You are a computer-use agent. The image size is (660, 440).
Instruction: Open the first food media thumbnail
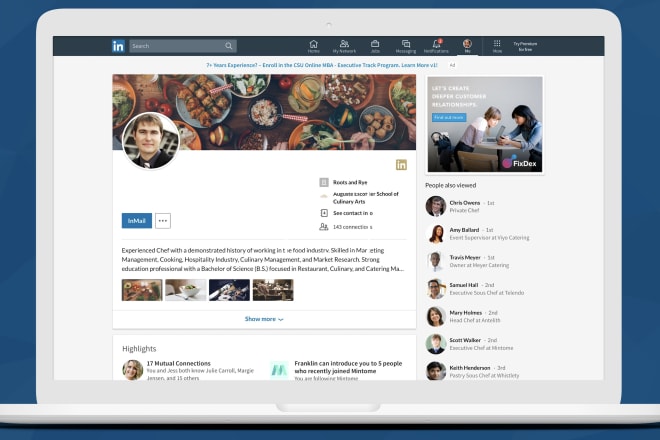coord(142,290)
